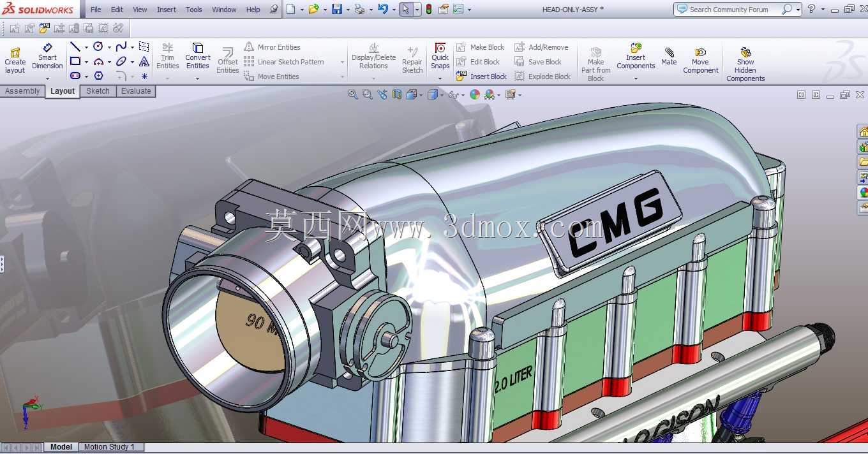Image resolution: width=868 pixels, height=454 pixels.
Task: Expand the Convert Entities dropdown
Action: [198, 78]
